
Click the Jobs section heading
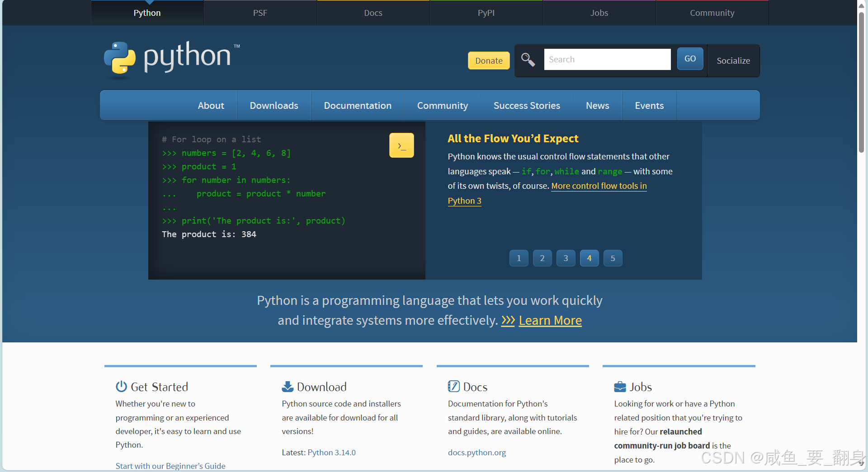[x=641, y=387]
